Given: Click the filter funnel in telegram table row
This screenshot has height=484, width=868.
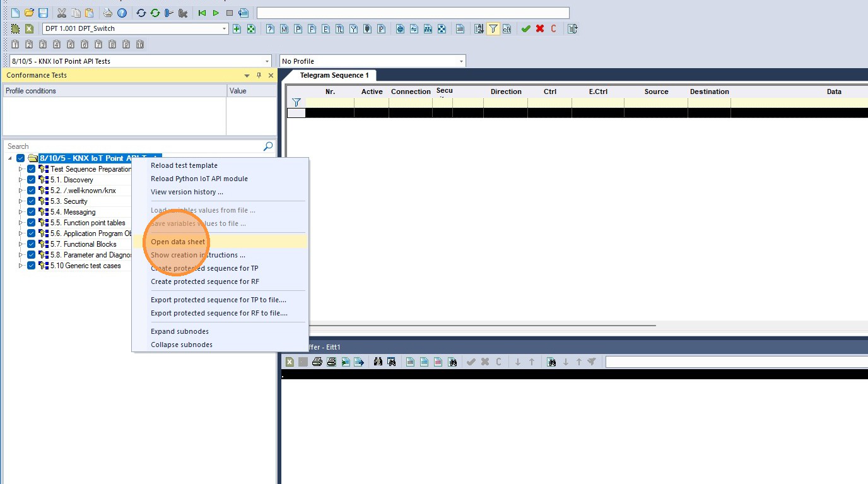Looking at the screenshot, I should click(296, 102).
